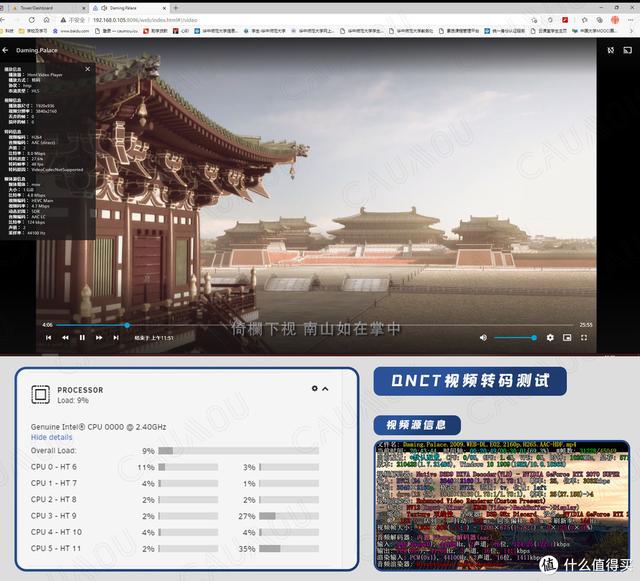Open the collections icon in browser toolbar

pyautogui.click(x=600, y=20)
